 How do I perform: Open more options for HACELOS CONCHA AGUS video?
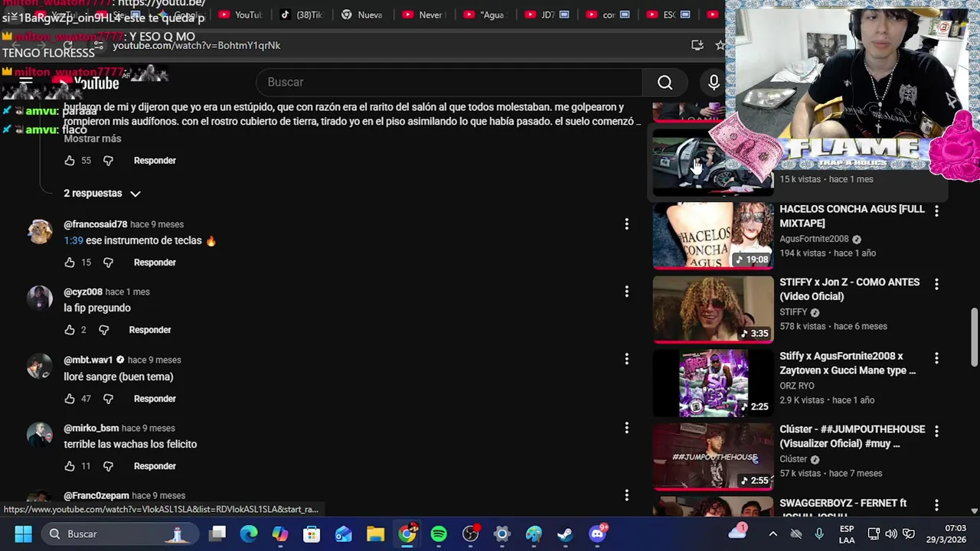coord(936,210)
